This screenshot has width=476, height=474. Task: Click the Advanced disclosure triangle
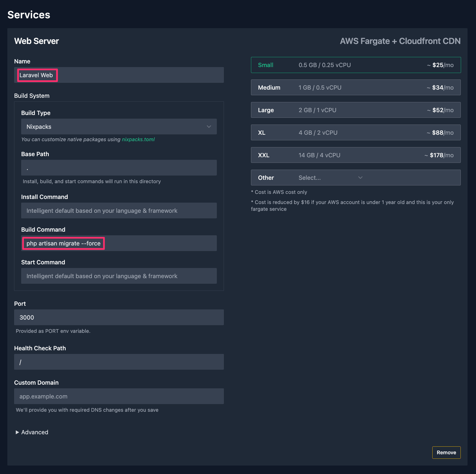(x=17, y=432)
